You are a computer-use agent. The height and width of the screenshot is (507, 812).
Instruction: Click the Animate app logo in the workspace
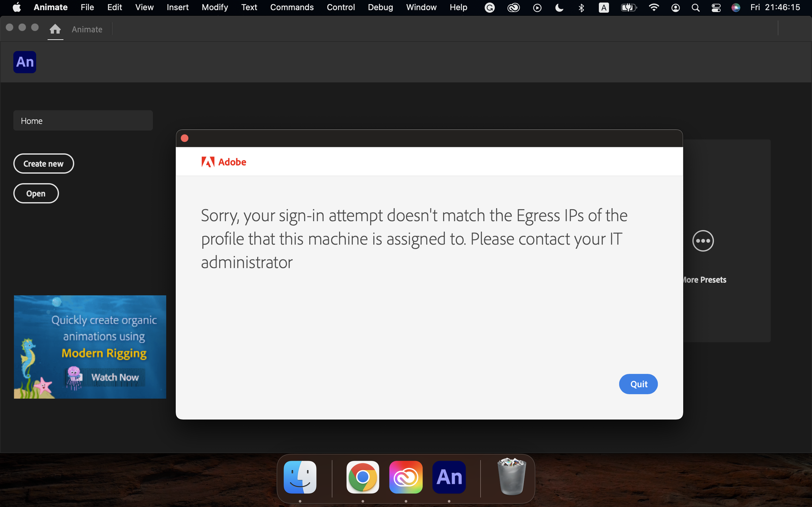click(x=24, y=62)
